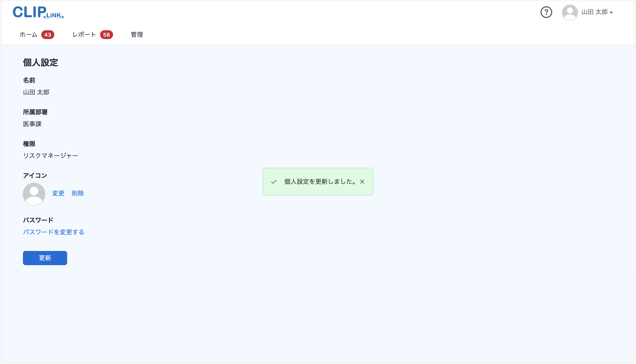Click the リスクマネージャー permission value
This screenshot has width=636, height=364.
pyautogui.click(x=51, y=156)
